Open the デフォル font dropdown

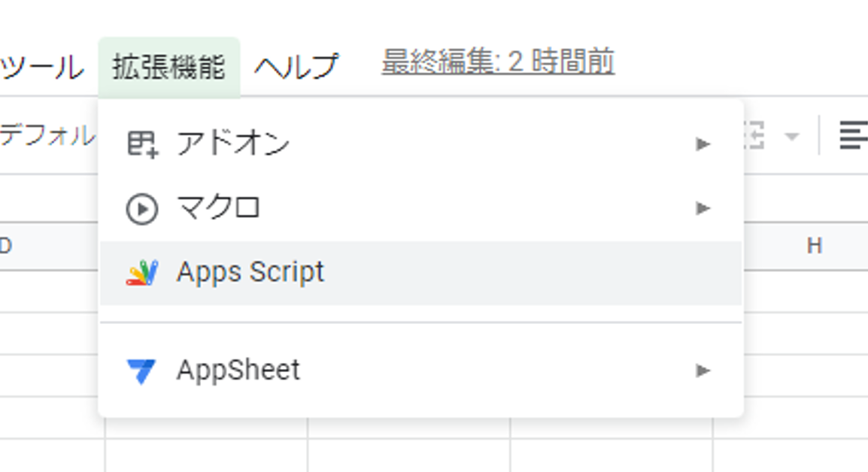(47, 135)
